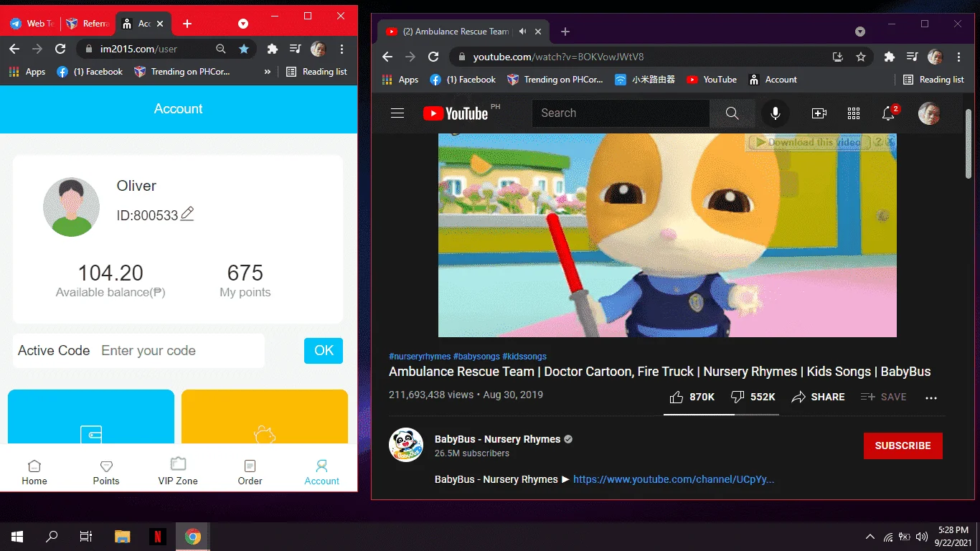Open media control icon in YouTube window toolbar
Screen dimensions: 980x551
pyautogui.click(x=912, y=57)
